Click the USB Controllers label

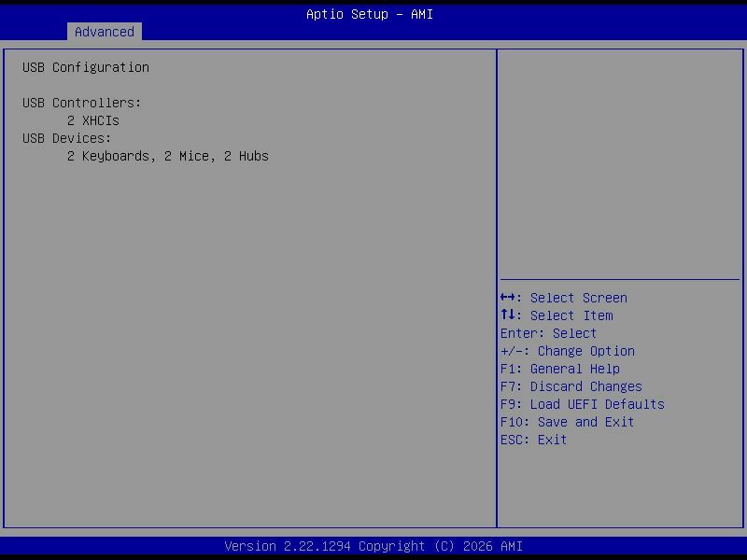point(82,103)
